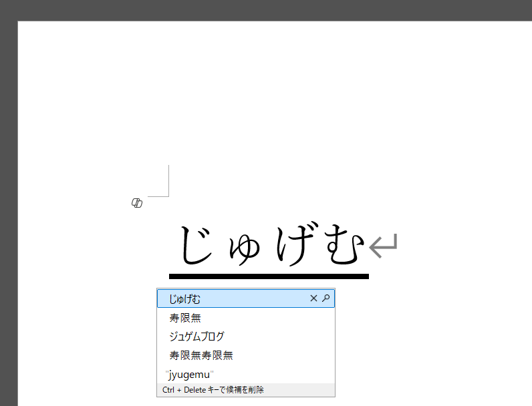Click the Copilot icon beside the margin
The height and width of the screenshot is (406, 532).
137,203
